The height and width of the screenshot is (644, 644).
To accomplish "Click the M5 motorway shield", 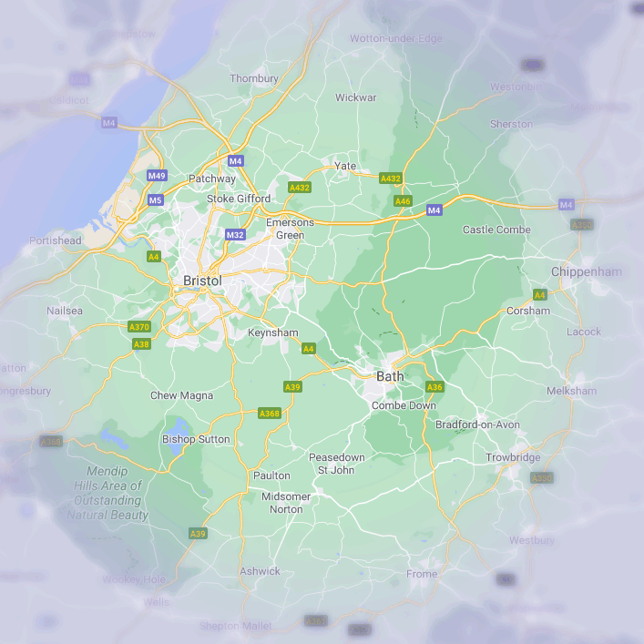I will [155, 199].
